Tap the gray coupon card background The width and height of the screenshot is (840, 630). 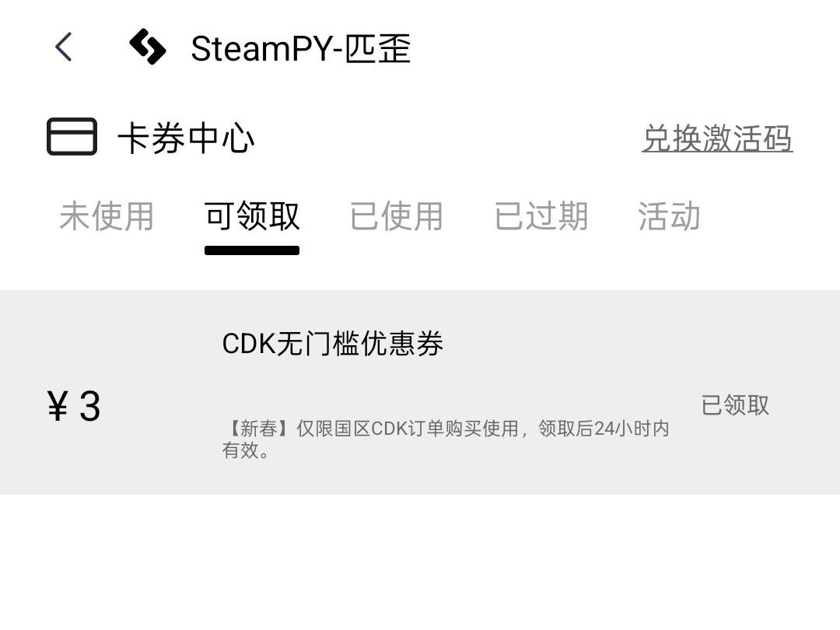point(420,392)
